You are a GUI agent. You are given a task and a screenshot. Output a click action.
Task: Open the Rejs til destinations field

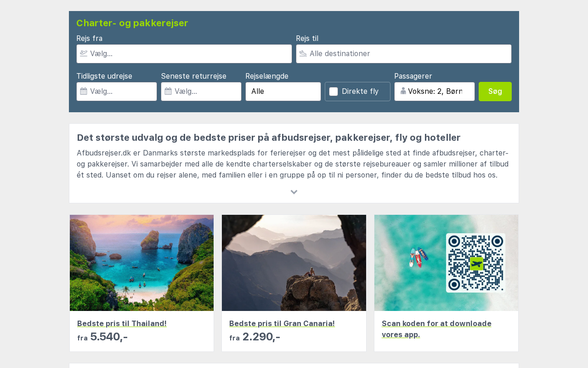coord(404,54)
